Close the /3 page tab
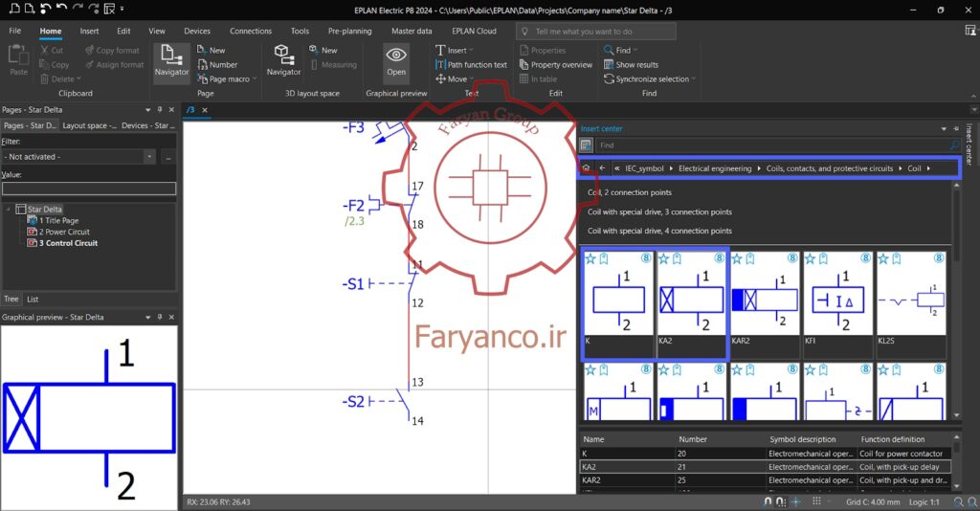This screenshot has height=511, width=980. click(205, 110)
